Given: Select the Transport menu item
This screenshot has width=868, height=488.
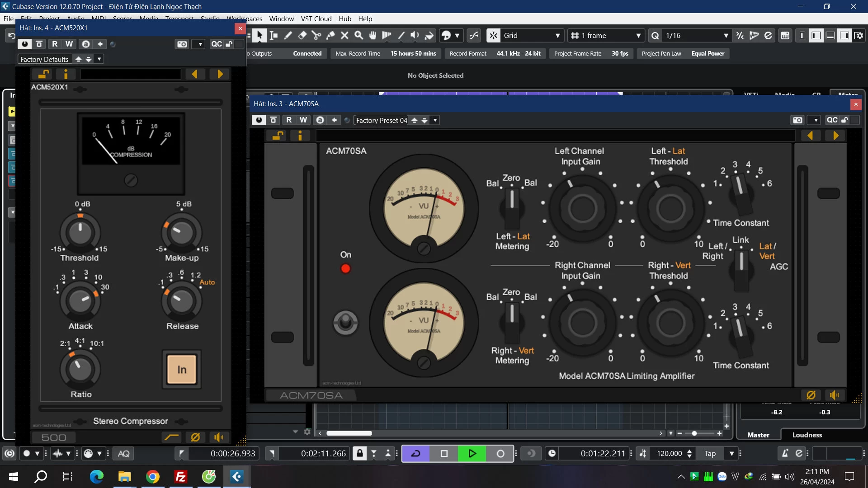Looking at the screenshot, I should pyautogui.click(x=178, y=19).
